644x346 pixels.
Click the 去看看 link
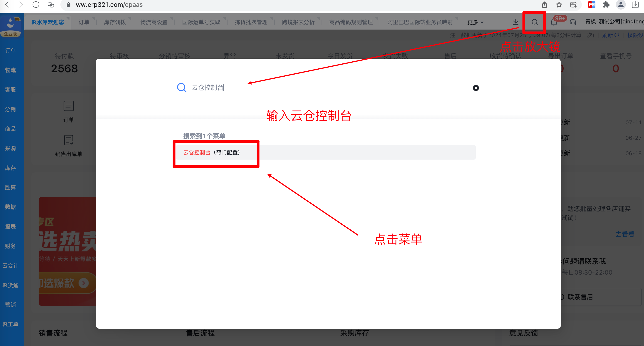pyautogui.click(x=625, y=234)
